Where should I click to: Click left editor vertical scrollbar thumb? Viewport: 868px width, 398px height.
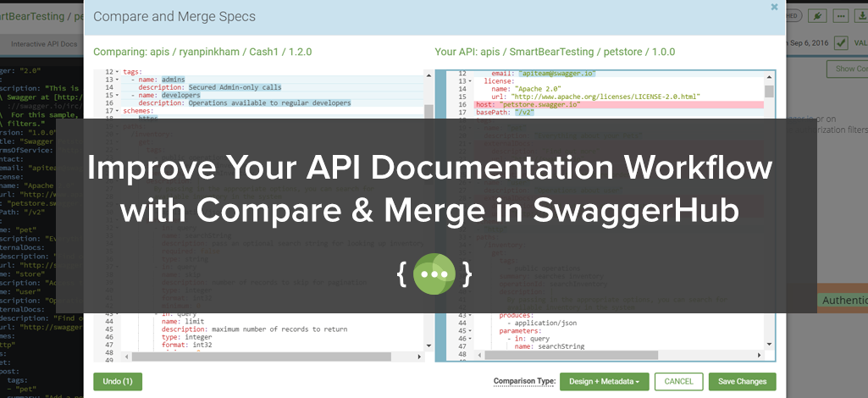point(428,111)
